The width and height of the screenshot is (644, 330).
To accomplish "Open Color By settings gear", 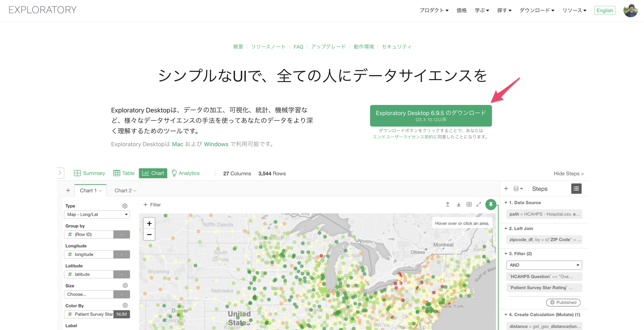I will [125, 306].
